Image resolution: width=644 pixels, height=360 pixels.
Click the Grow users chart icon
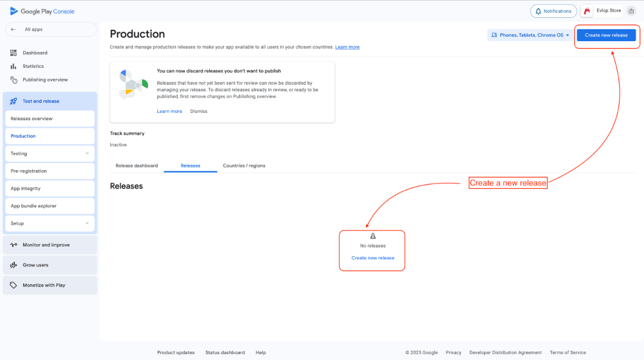click(14, 265)
